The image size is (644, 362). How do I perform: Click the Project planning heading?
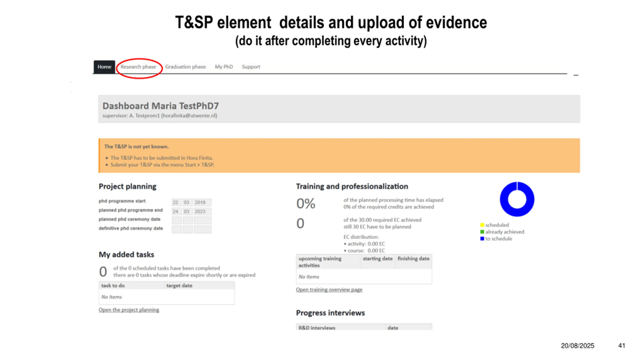[x=128, y=187]
